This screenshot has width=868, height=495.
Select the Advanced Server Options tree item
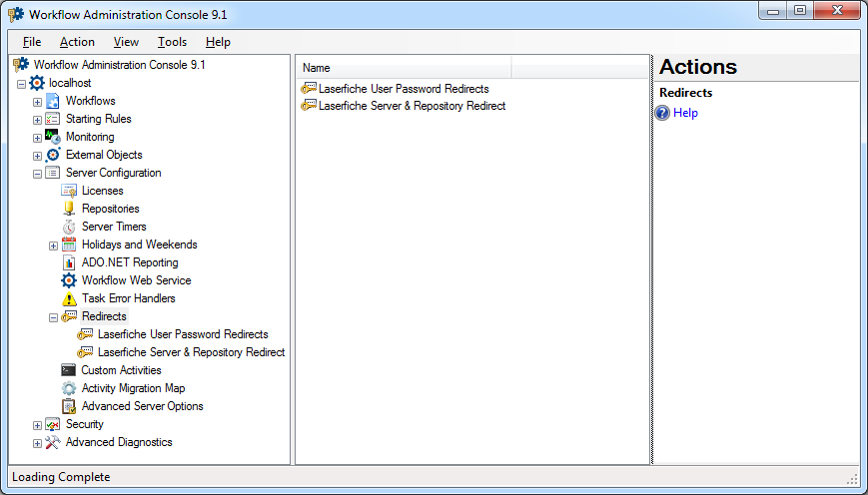click(142, 406)
